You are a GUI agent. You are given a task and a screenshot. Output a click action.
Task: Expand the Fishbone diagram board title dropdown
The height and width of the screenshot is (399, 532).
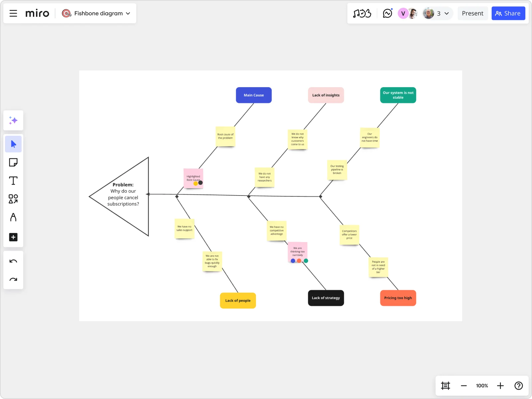click(x=128, y=13)
